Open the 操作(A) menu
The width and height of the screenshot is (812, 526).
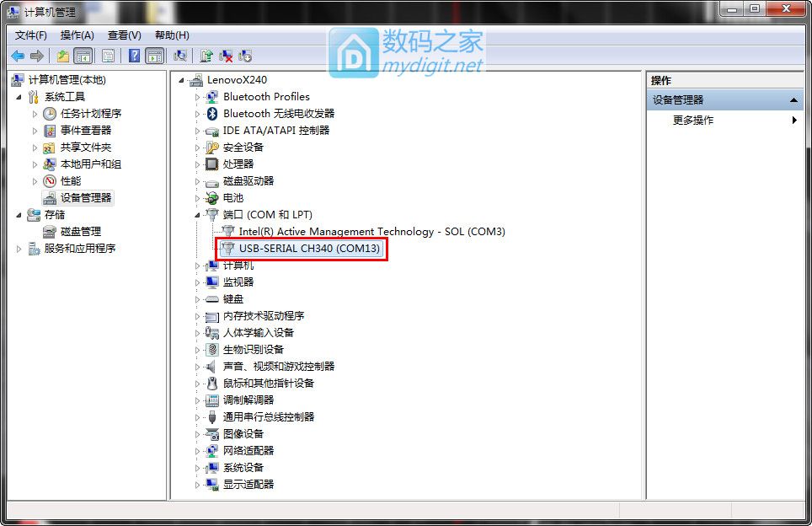click(77, 35)
